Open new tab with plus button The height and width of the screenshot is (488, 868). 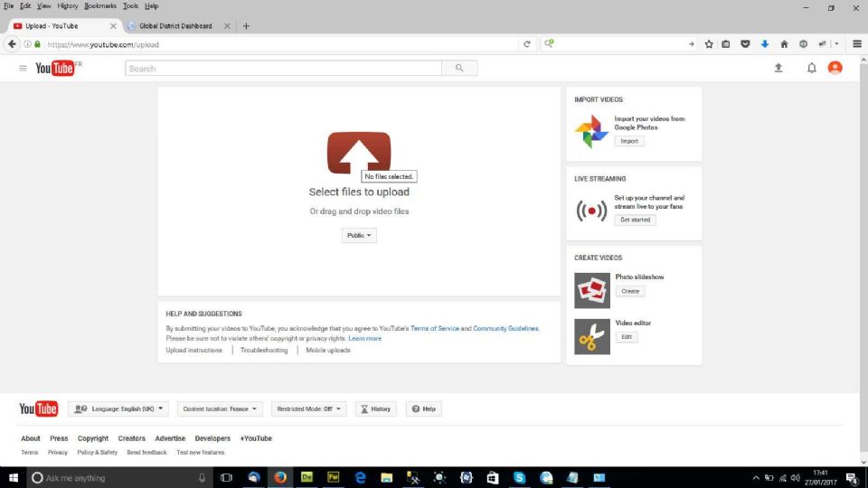click(246, 26)
